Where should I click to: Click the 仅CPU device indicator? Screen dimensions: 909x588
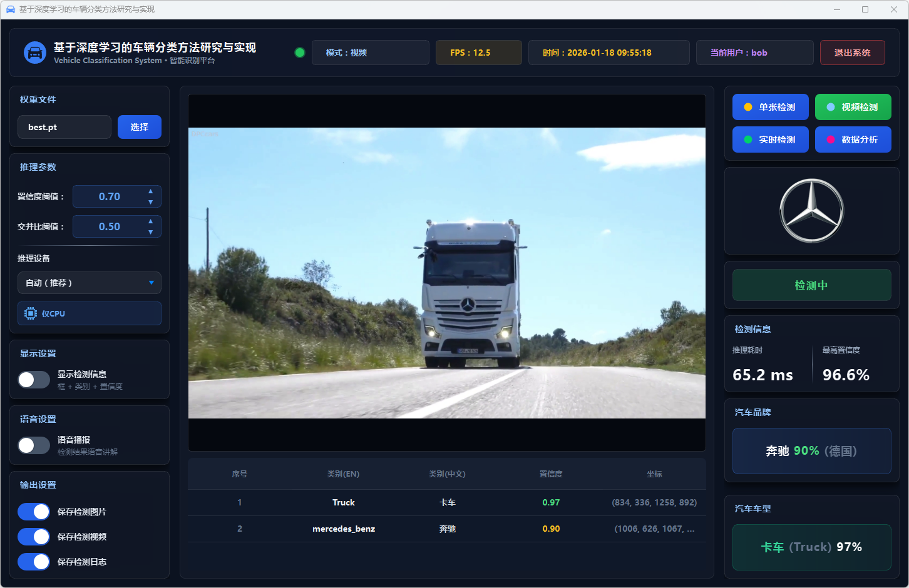(90, 313)
